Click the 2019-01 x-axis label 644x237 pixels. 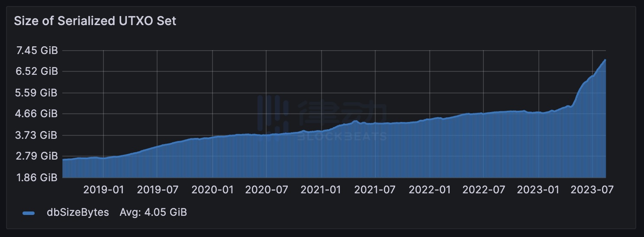(x=103, y=189)
